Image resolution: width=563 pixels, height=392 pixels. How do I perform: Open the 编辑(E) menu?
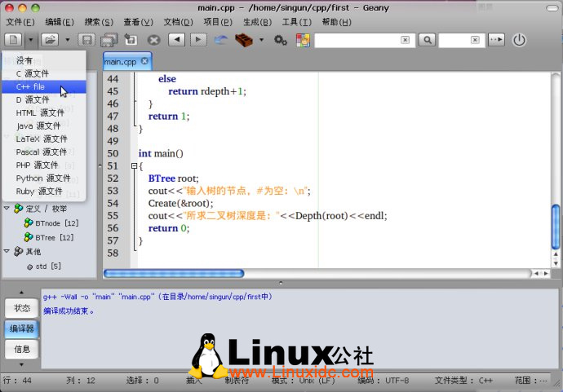[60, 22]
